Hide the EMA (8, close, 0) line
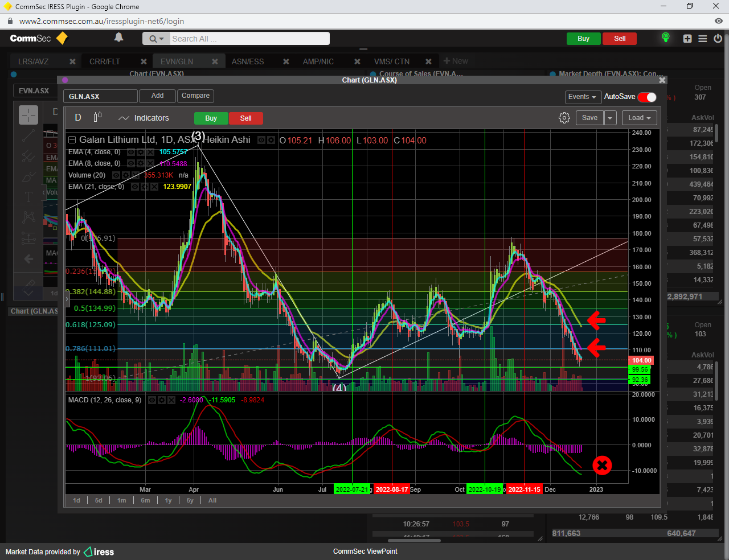The image size is (729, 560). pyautogui.click(x=131, y=163)
